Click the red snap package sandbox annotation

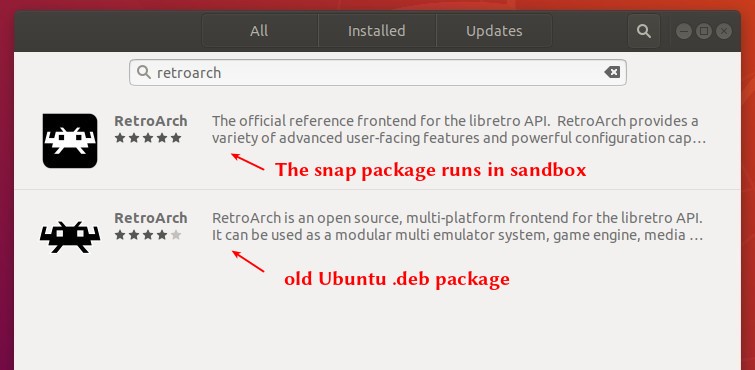click(x=430, y=170)
